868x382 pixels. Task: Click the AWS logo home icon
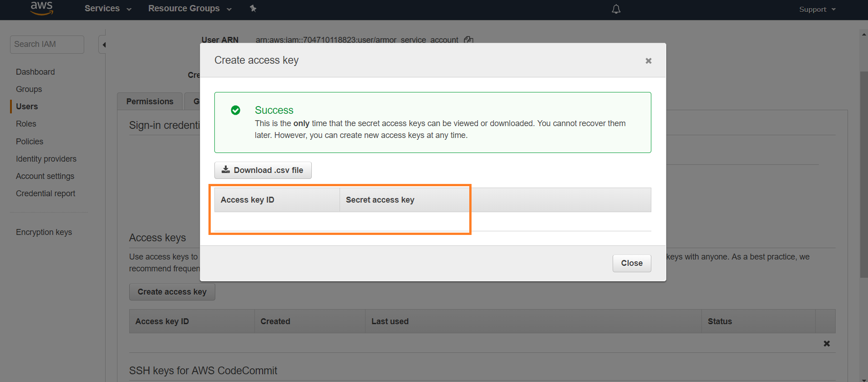pyautogui.click(x=41, y=8)
